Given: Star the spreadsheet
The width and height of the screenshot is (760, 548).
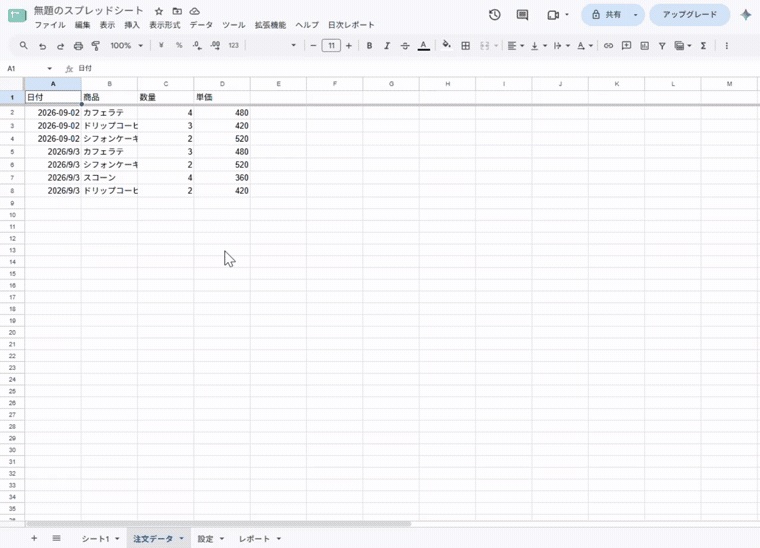Looking at the screenshot, I should 158,11.
